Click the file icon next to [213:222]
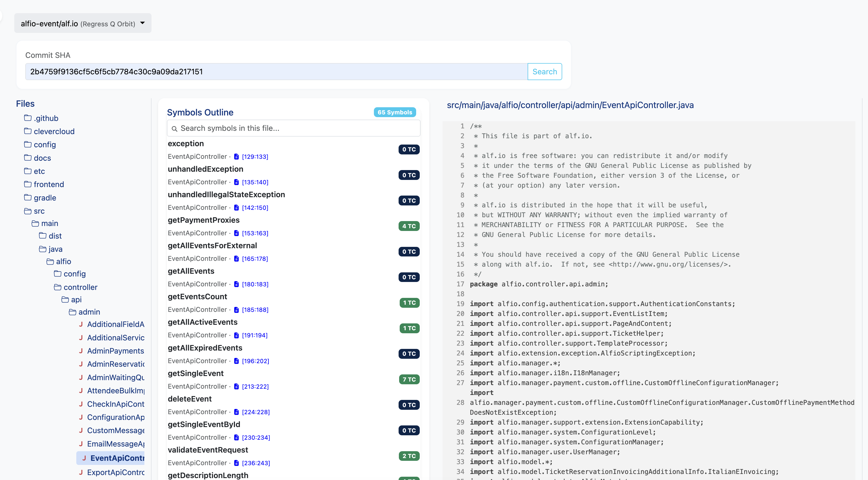The image size is (868, 480). (x=236, y=386)
